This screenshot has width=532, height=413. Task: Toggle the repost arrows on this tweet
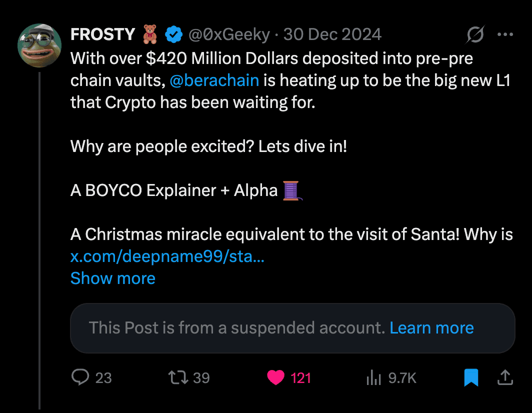(x=177, y=377)
